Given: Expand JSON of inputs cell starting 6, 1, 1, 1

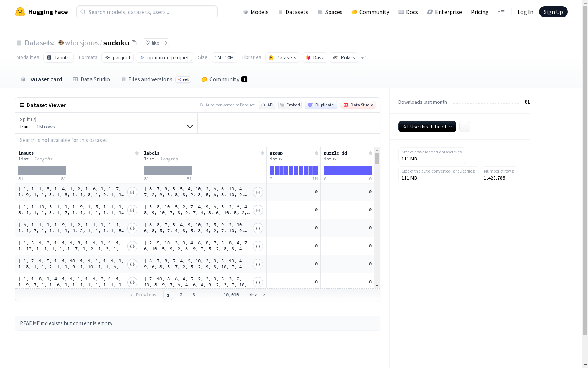Looking at the screenshot, I should pyautogui.click(x=132, y=228).
